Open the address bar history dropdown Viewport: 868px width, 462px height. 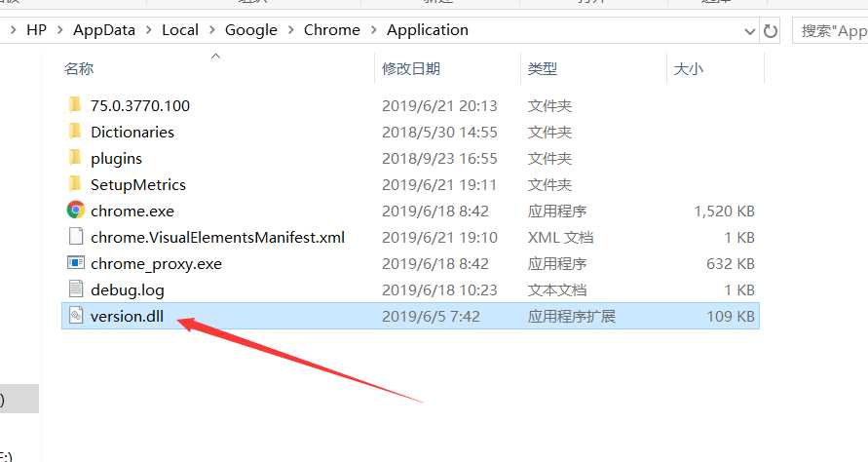[749, 31]
